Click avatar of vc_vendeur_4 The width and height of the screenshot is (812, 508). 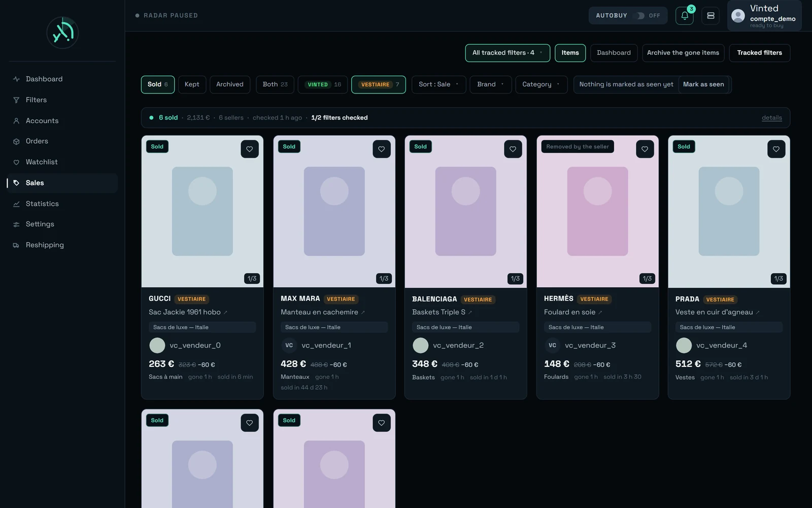click(684, 345)
